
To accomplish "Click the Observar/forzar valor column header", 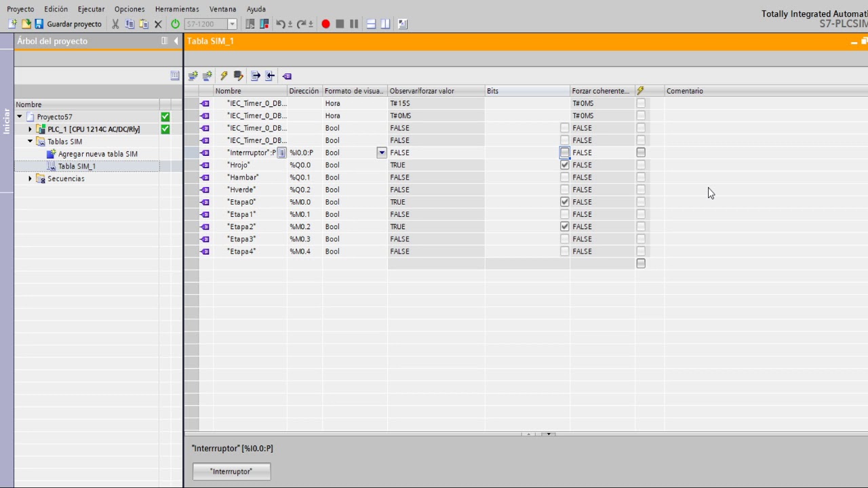I will [436, 91].
